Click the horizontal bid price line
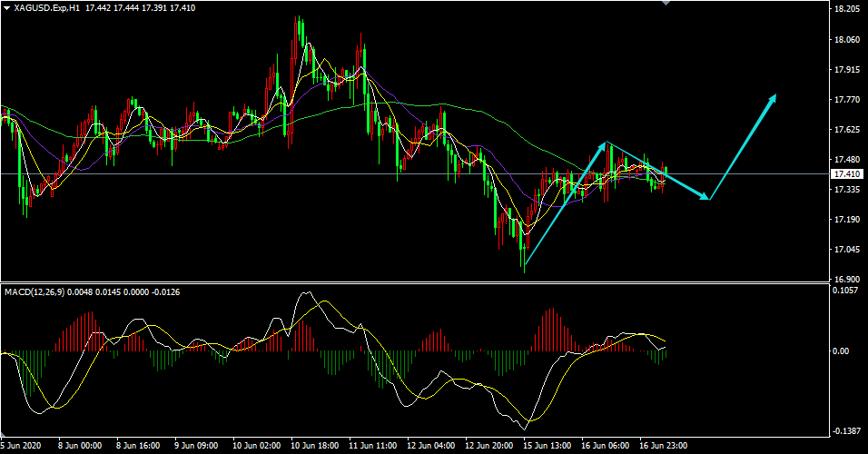The image size is (868, 454). pyautogui.click(x=272, y=173)
